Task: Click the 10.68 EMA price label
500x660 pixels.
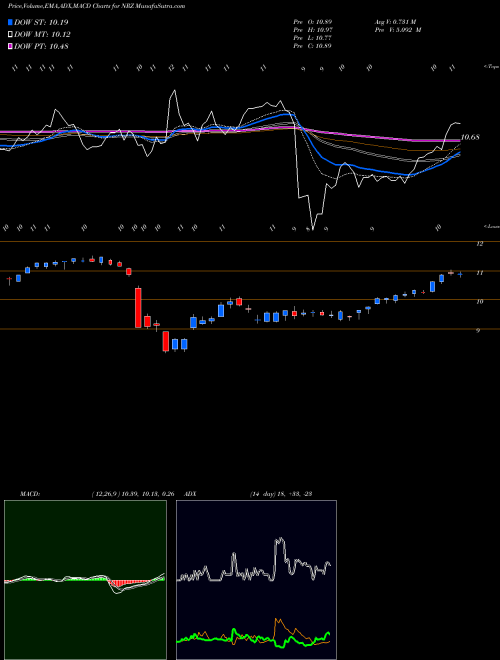Action: (470, 137)
